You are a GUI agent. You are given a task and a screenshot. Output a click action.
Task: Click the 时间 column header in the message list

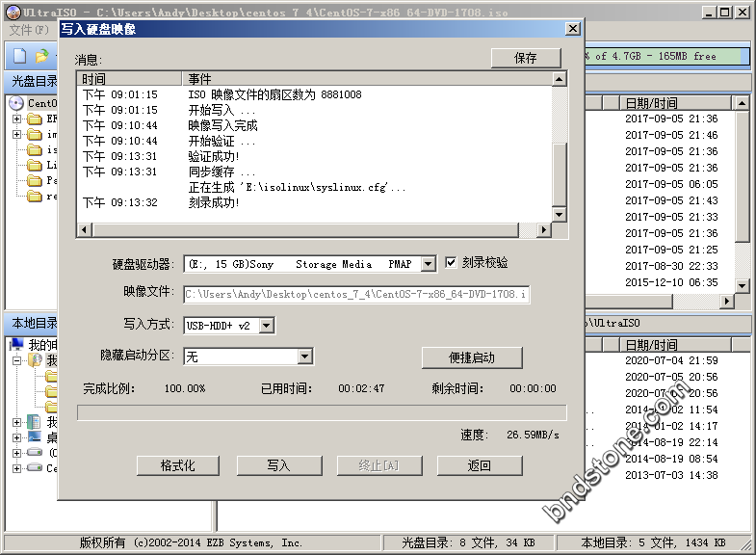pyautogui.click(x=129, y=79)
